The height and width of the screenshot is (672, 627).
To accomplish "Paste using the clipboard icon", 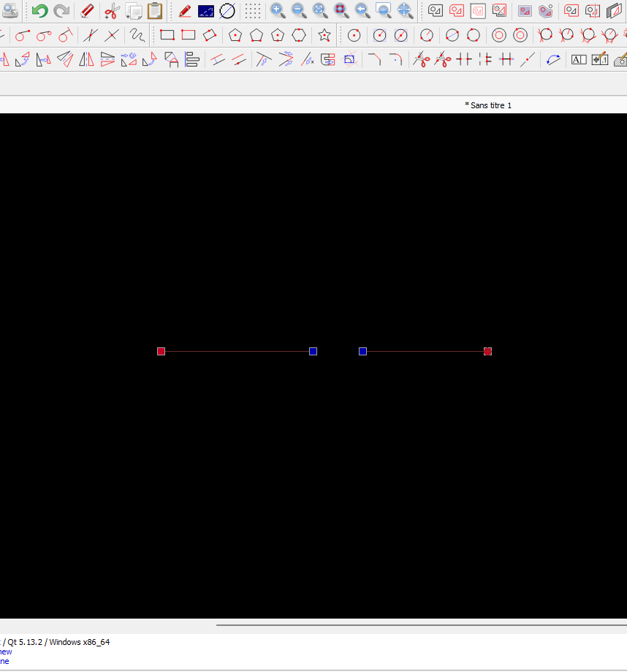I will pos(155,11).
